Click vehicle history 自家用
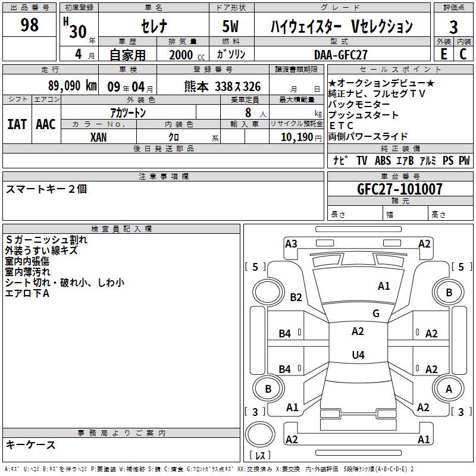This screenshot has height=476, width=476. point(127,55)
